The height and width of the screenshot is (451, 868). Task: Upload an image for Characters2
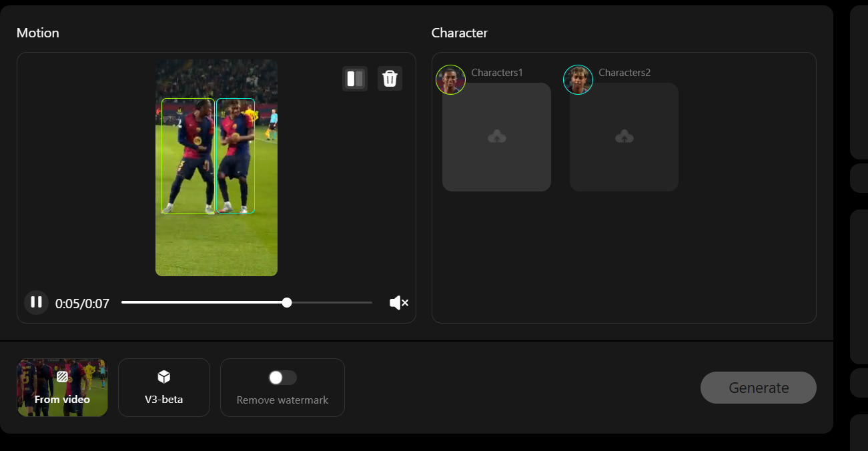click(x=624, y=137)
